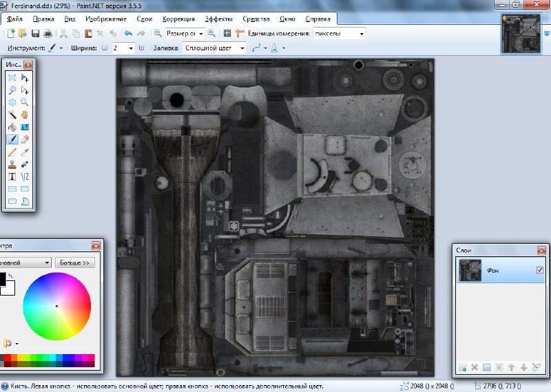Viewport: 551px width, 392px height.
Task: Duplicate layer button in Слои panel
Action: pos(487,368)
